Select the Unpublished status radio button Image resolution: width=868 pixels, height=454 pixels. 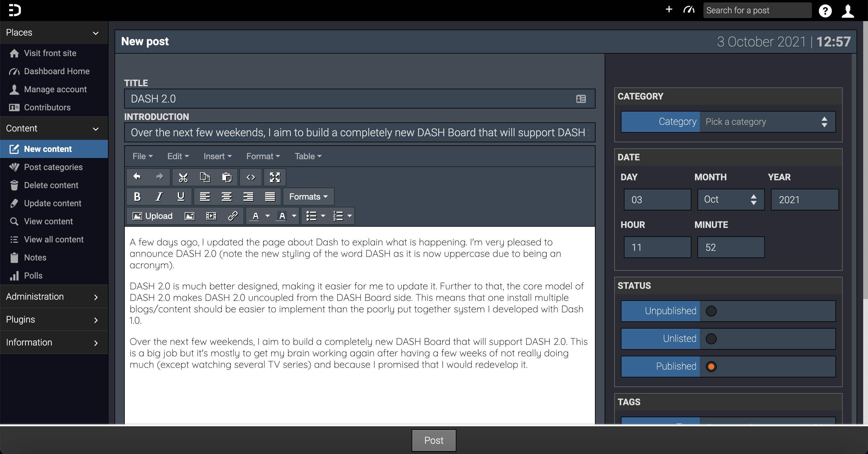click(712, 311)
